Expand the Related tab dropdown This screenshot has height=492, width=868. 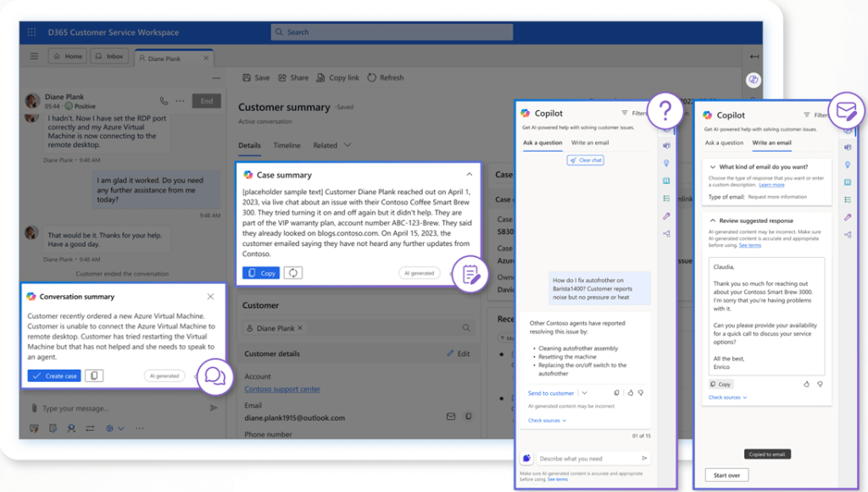pyautogui.click(x=348, y=145)
